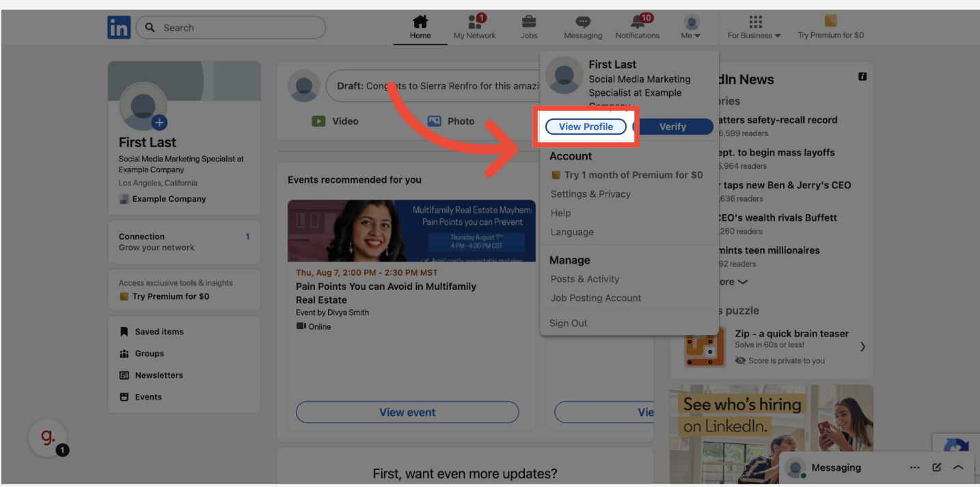The image size is (980, 487).
Task: Expand Show more news chevron
Action: click(743, 282)
